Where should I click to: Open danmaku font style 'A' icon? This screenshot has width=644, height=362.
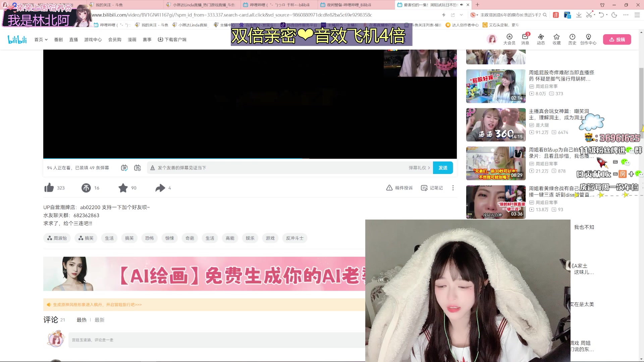pyautogui.click(x=153, y=168)
